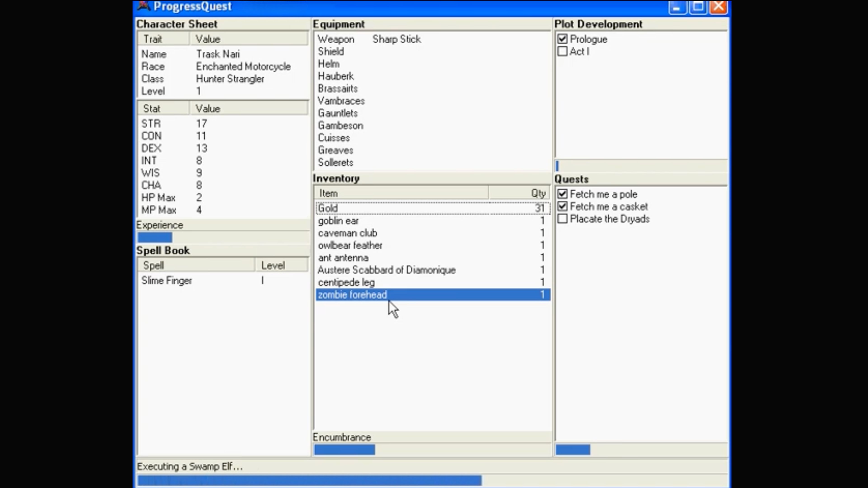
Task: Select the Gold inventory row
Action: pyautogui.click(x=433, y=208)
